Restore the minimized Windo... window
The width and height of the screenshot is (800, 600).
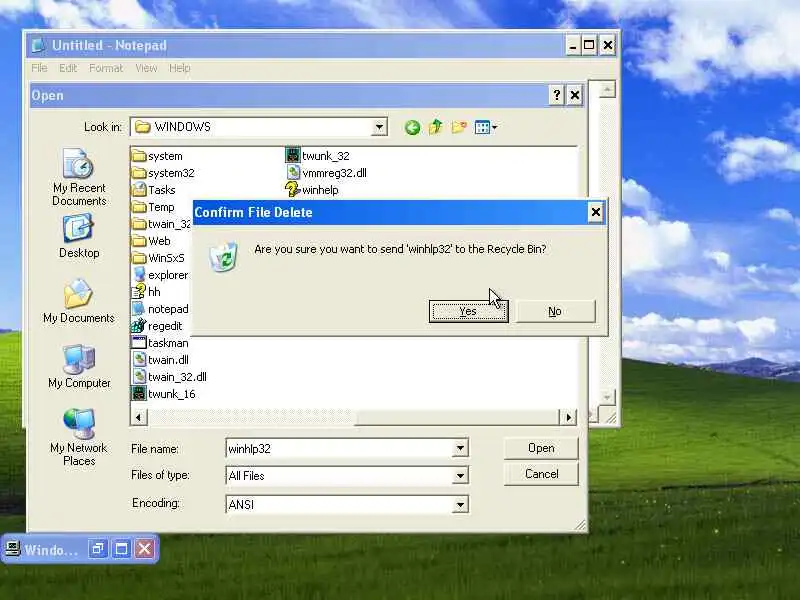[x=97, y=549]
